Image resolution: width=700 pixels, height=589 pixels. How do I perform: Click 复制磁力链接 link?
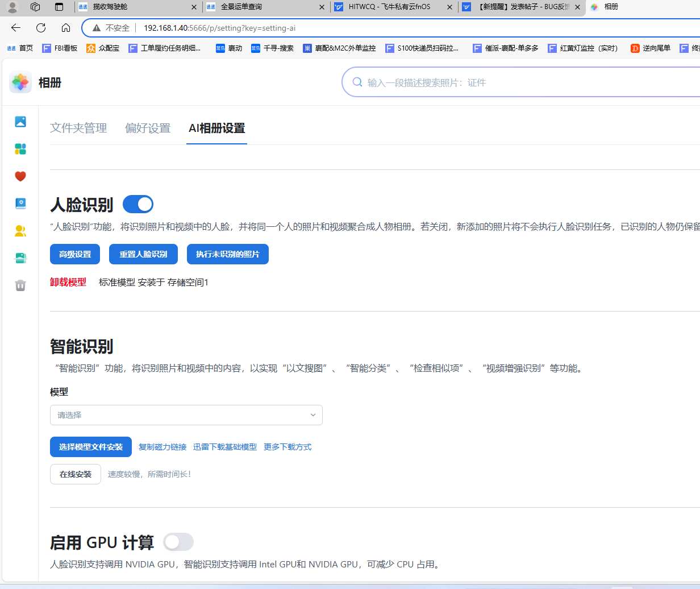[163, 447]
